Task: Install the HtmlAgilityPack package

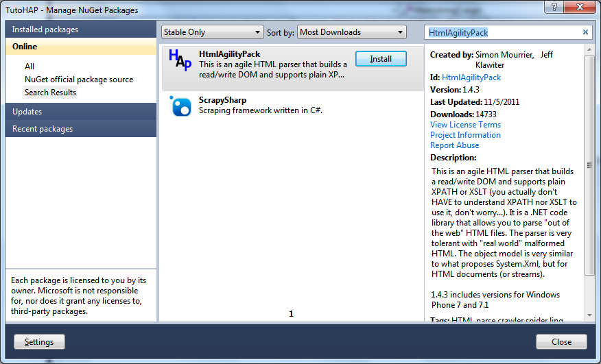Action: [381, 59]
